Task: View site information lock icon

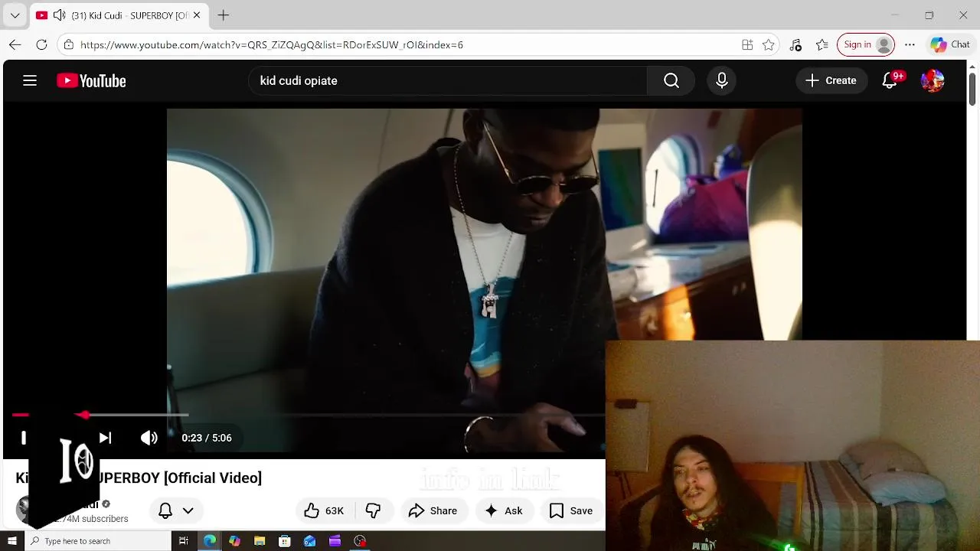Action: point(68,44)
